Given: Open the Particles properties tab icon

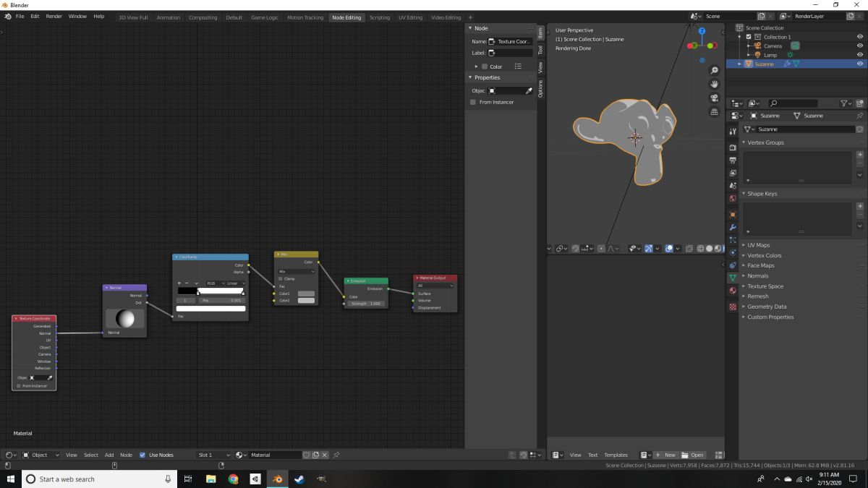Looking at the screenshot, I should [x=733, y=239].
